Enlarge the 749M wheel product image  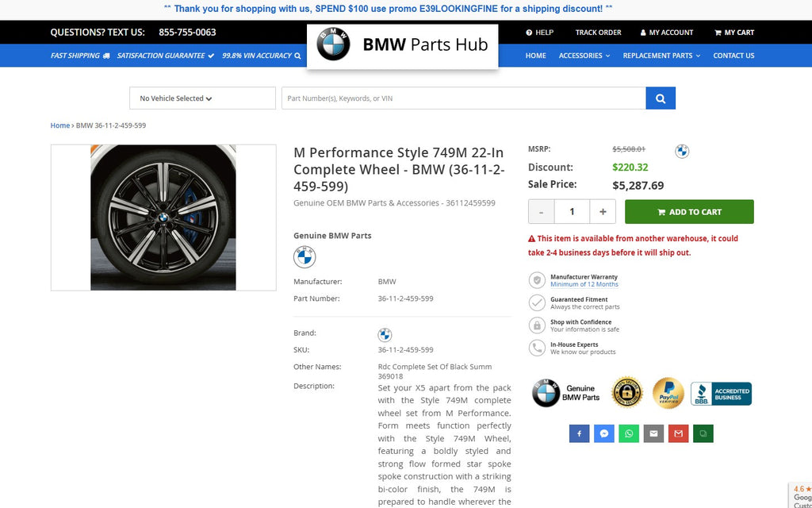(x=163, y=217)
